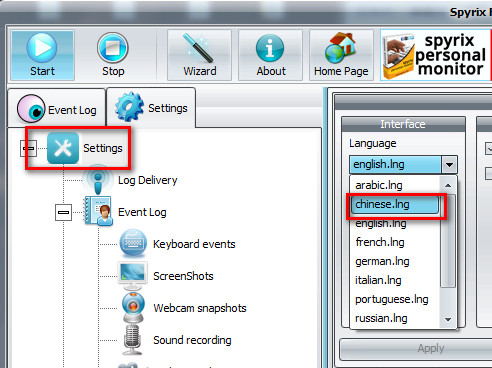
Task: Collapse the Event Log tree branch
Action: click(63, 212)
